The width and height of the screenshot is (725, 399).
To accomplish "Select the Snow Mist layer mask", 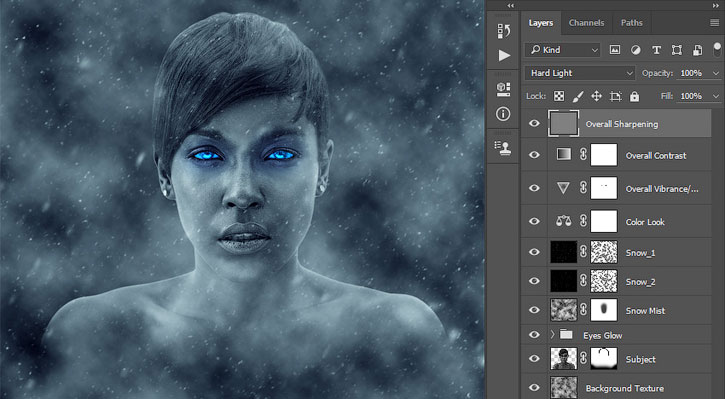I will pos(604,310).
